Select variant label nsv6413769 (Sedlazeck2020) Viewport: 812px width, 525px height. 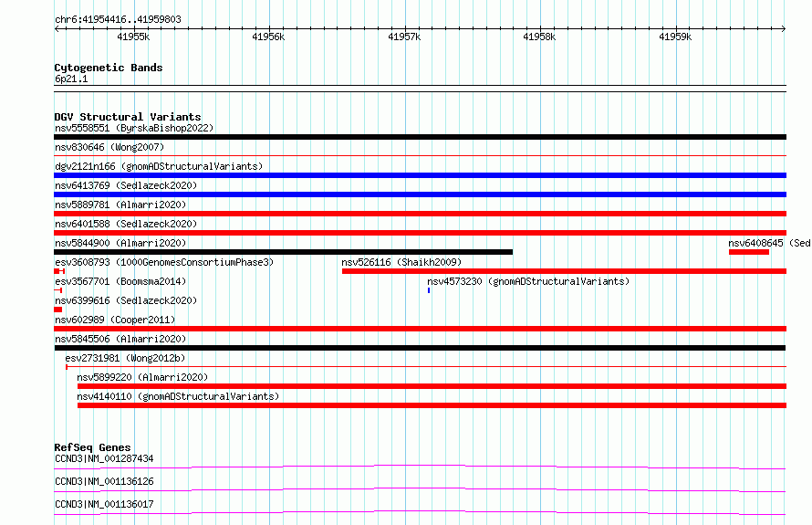click(x=126, y=185)
